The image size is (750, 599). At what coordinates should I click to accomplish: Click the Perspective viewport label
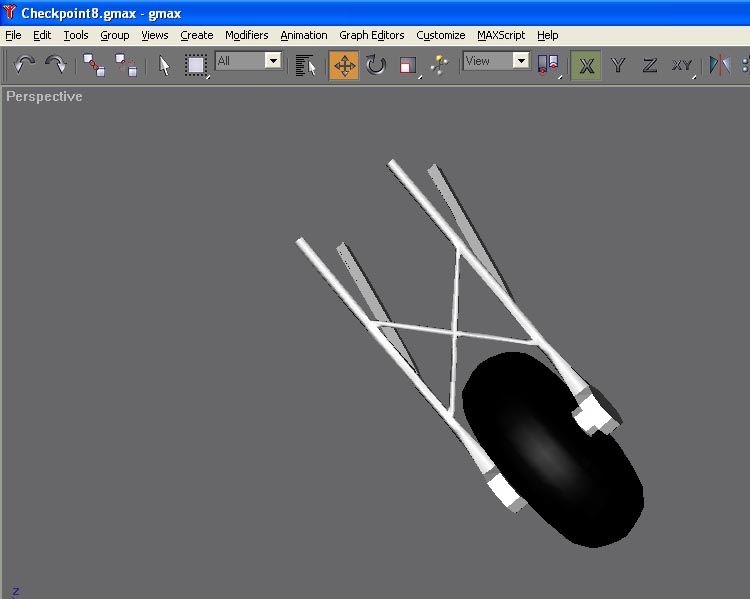tap(44, 97)
